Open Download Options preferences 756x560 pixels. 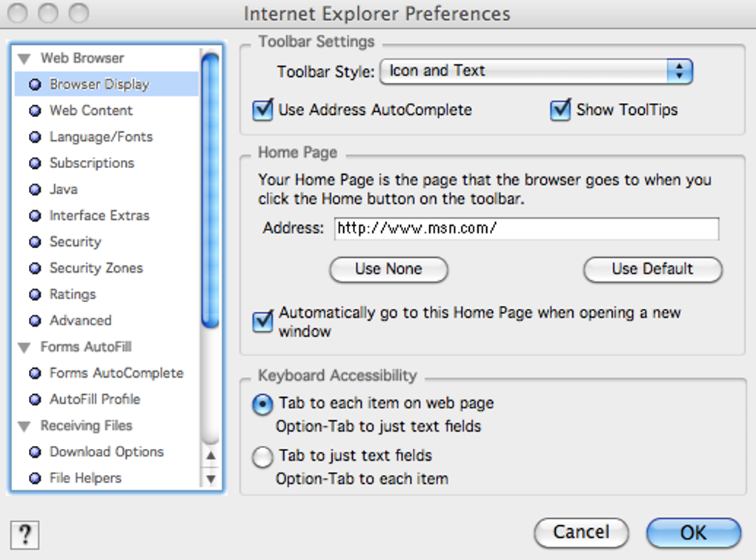(x=107, y=452)
